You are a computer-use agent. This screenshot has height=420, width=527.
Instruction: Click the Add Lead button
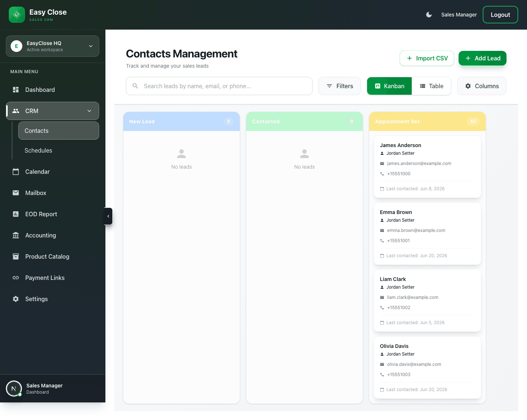tap(482, 58)
